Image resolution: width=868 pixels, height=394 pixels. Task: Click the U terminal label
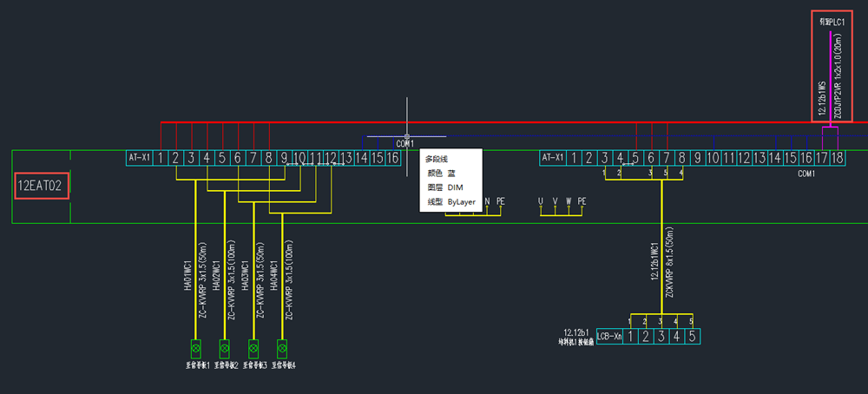tap(541, 201)
